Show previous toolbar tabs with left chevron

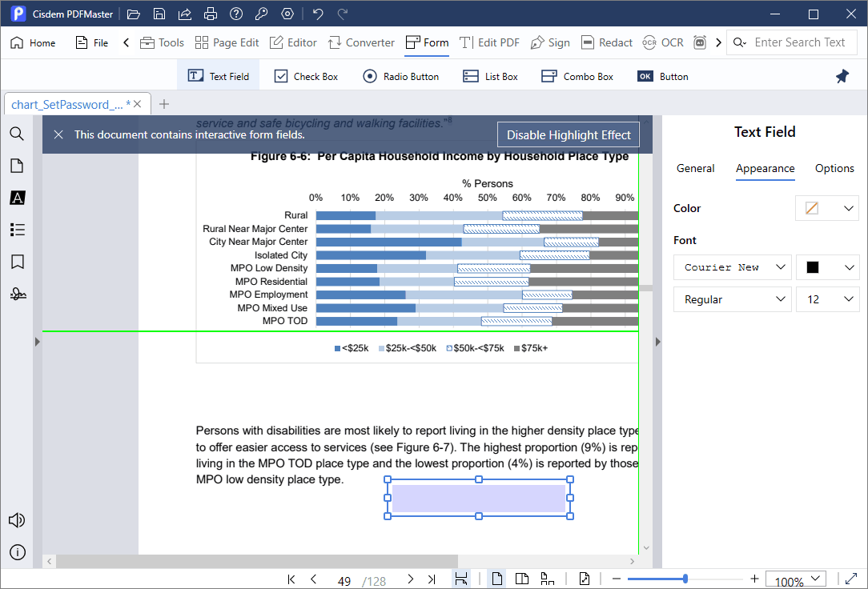pos(127,42)
